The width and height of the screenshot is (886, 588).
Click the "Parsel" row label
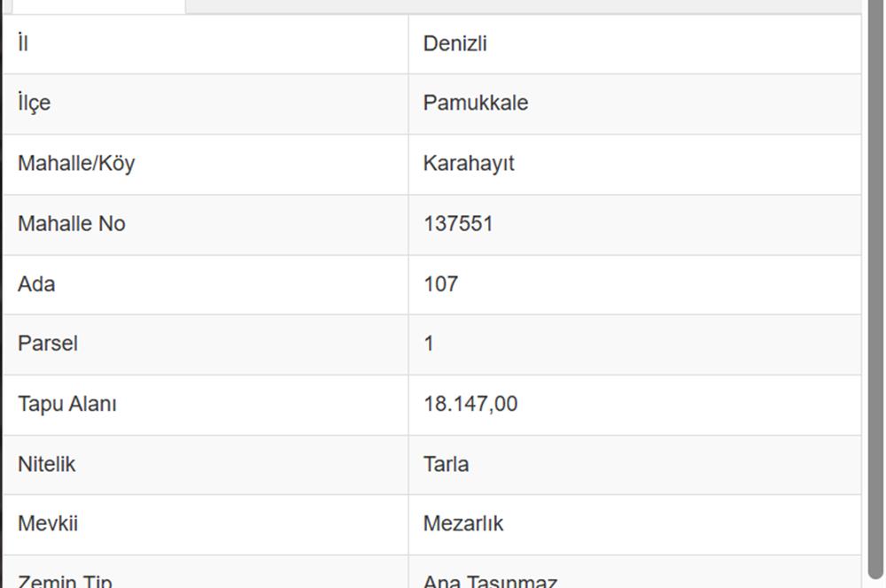tap(48, 344)
